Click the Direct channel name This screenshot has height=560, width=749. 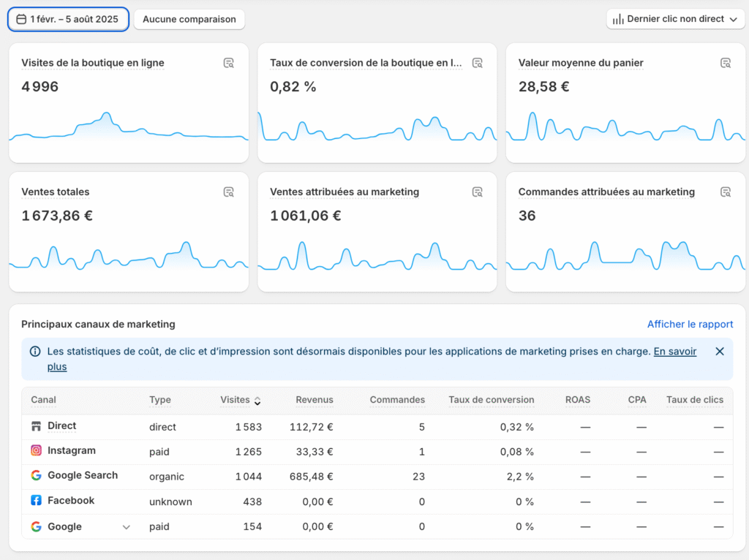(x=61, y=425)
